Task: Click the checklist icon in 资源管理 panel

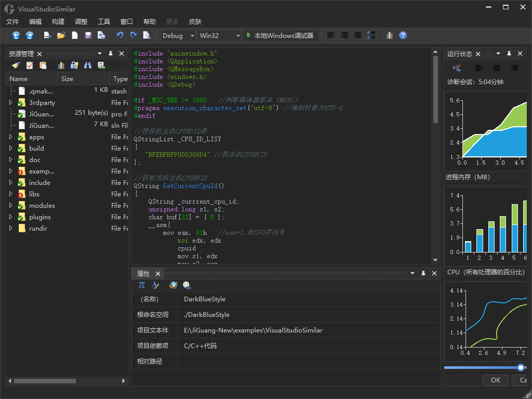Action: (x=30, y=65)
